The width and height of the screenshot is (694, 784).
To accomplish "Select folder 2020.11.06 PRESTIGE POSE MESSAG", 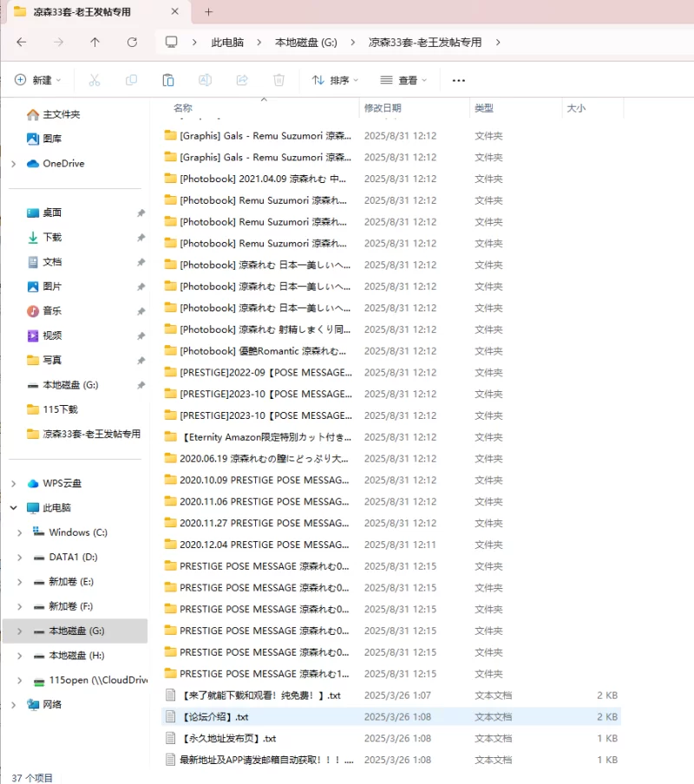I will click(x=265, y=501).
